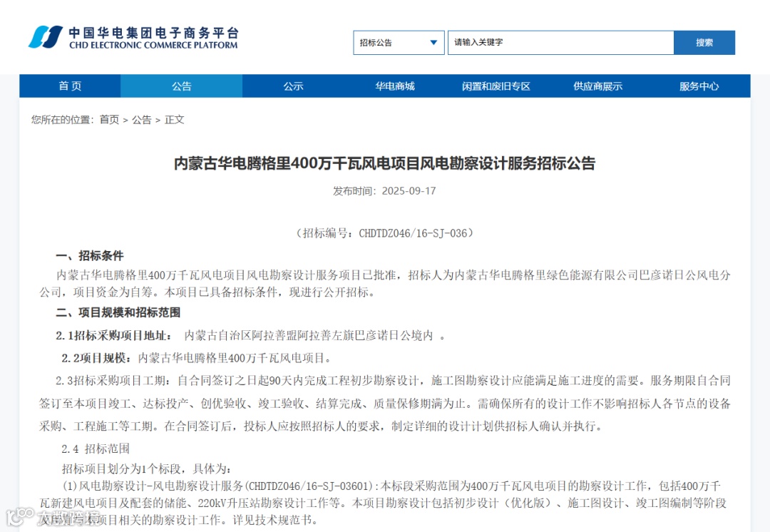Viewport: 770px width, 532px height.
Task: Click the 中国华电集团电子商务平台 title text
Action: (153, 33)
